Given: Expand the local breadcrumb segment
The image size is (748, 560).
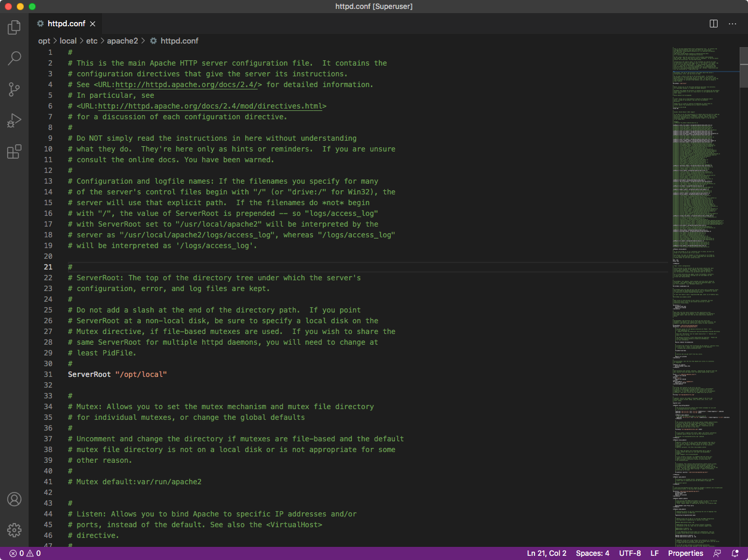Looking at the screenshot, I should tap(68, 41).
